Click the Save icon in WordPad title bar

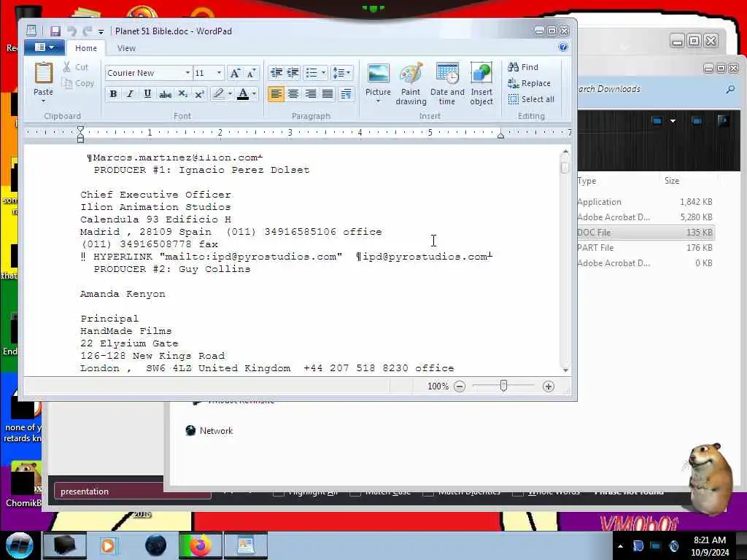click(x=55, y=31)
